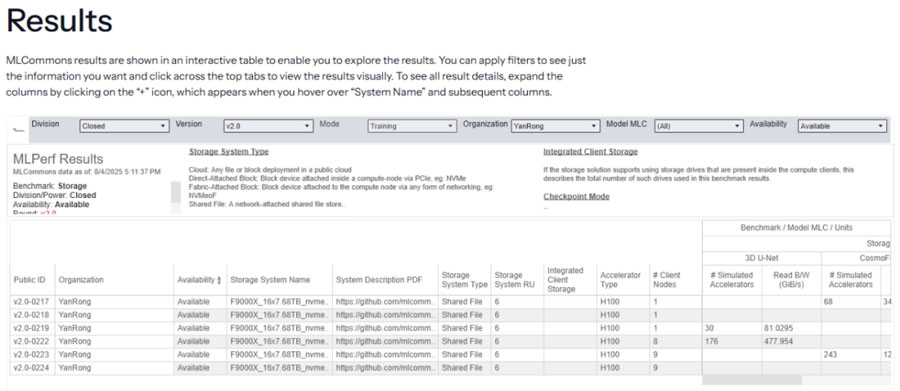The width and height of the screenshot is (900, 391).
Task: Click the Read B/W value 81.0295
Action: click(x=779, y=328)
